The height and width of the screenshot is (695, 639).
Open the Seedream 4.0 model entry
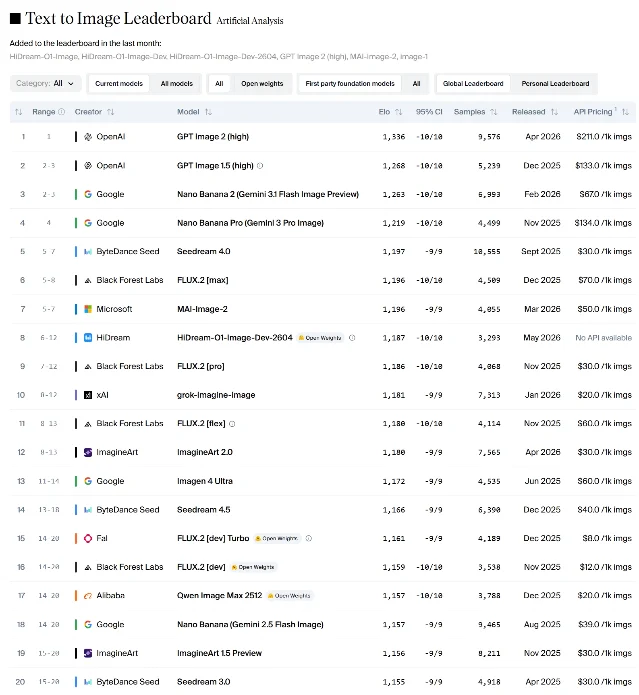click(x=203, y=252)
